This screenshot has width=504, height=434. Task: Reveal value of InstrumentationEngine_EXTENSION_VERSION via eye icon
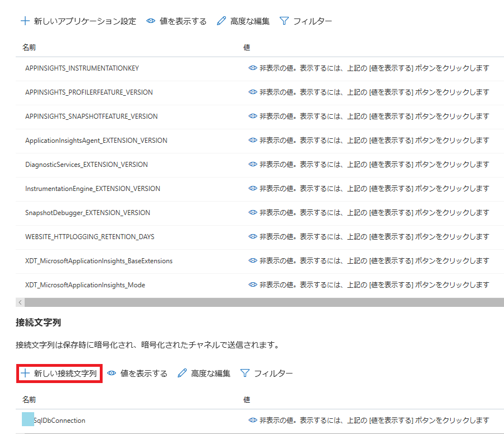point(253,188)
